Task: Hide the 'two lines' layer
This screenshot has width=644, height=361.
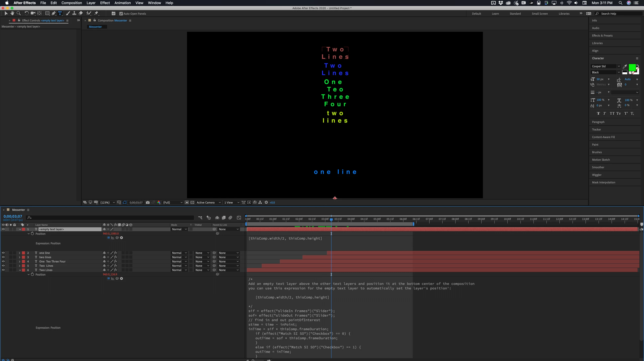Action: [x=3, y=257]
